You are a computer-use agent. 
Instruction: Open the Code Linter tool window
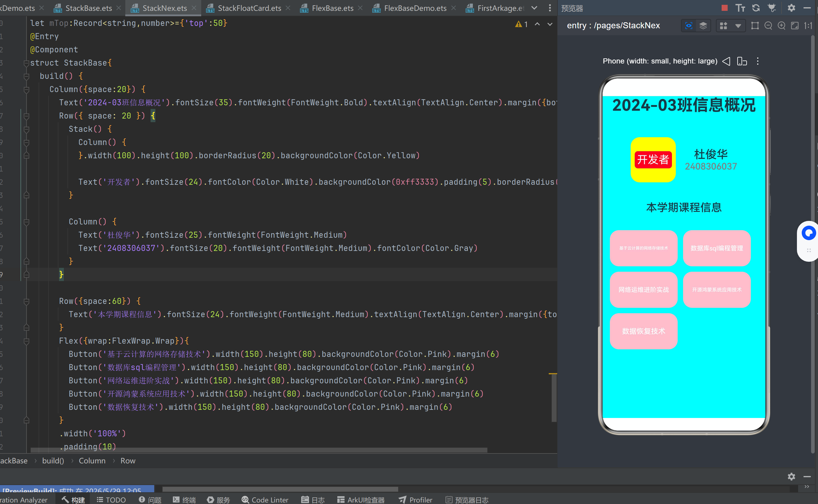(265, 500)
